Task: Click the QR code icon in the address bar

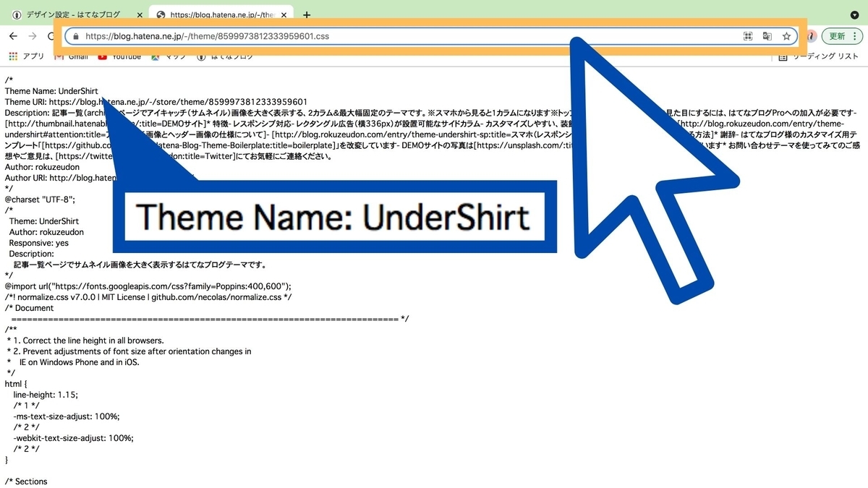Action: point(748,35)
